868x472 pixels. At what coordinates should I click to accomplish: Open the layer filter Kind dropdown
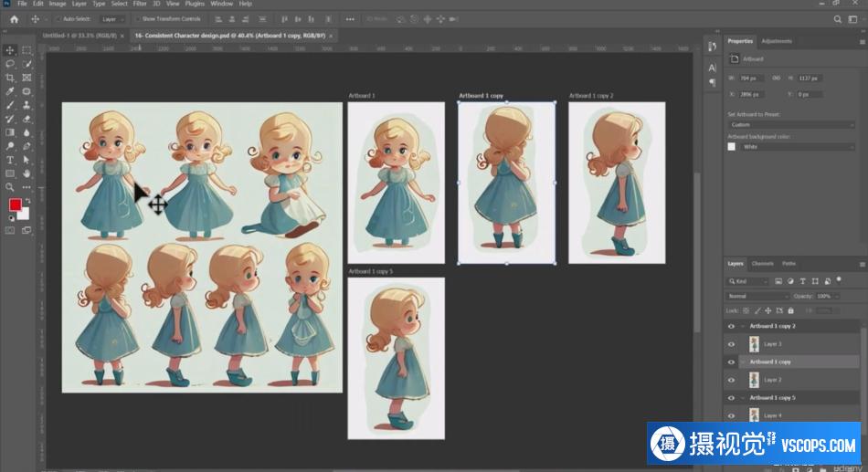(748, 281)
